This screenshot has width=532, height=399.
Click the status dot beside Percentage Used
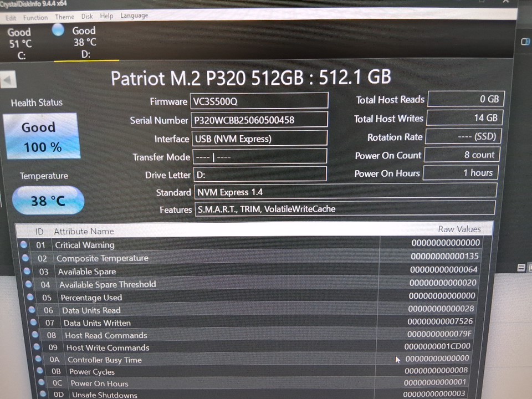click(30, 297)
